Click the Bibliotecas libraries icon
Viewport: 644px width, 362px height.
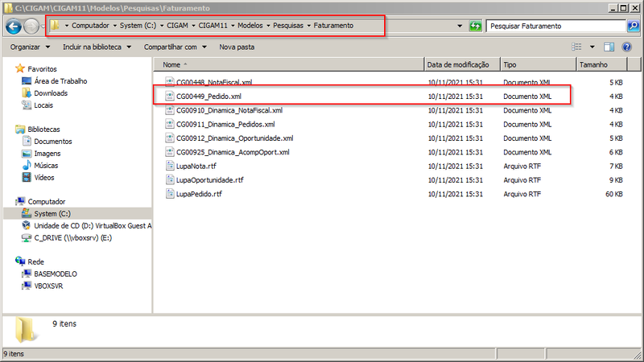tap(19, 130)
